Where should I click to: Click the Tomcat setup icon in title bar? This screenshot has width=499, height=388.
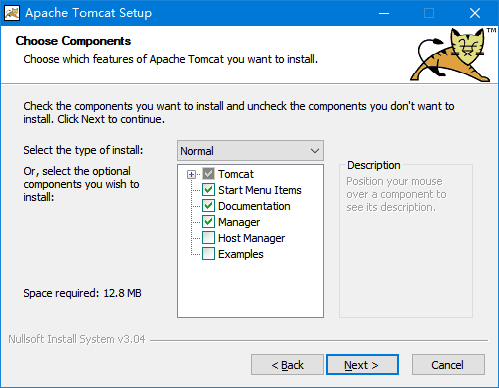coord(12,13)
